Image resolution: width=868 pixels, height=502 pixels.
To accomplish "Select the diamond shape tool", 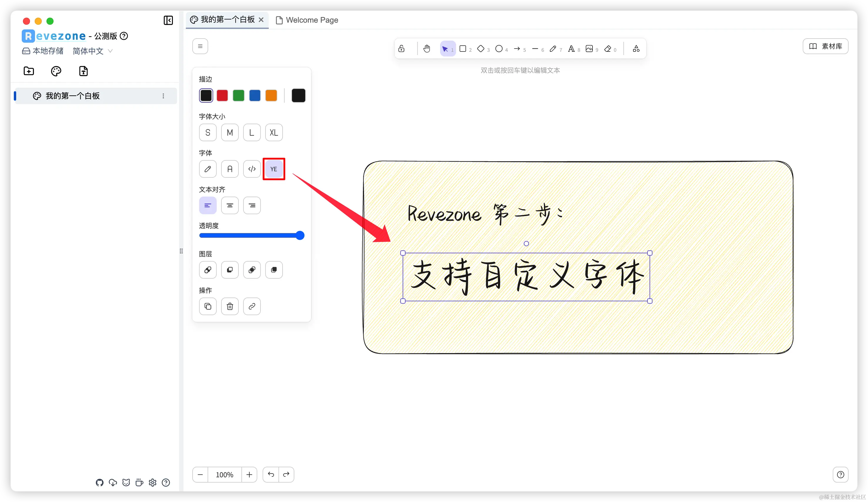I will (x=480, y=49).
